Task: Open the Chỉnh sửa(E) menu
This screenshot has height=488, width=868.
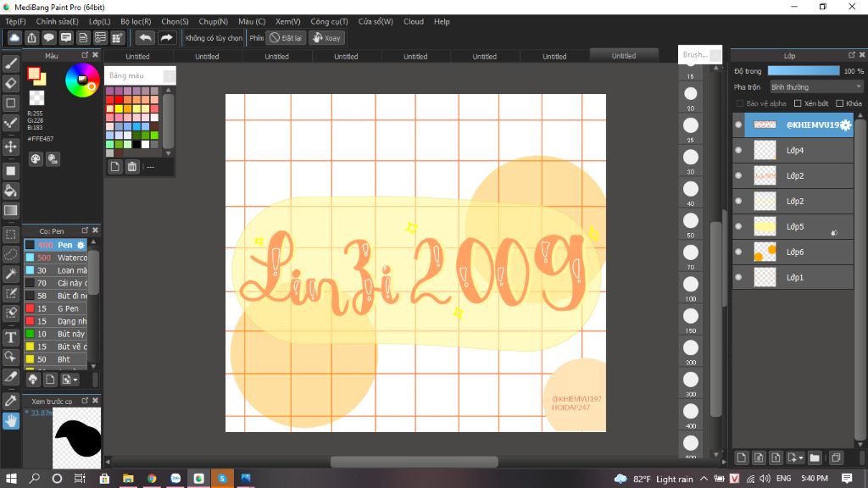Action: tap(57, 21)
